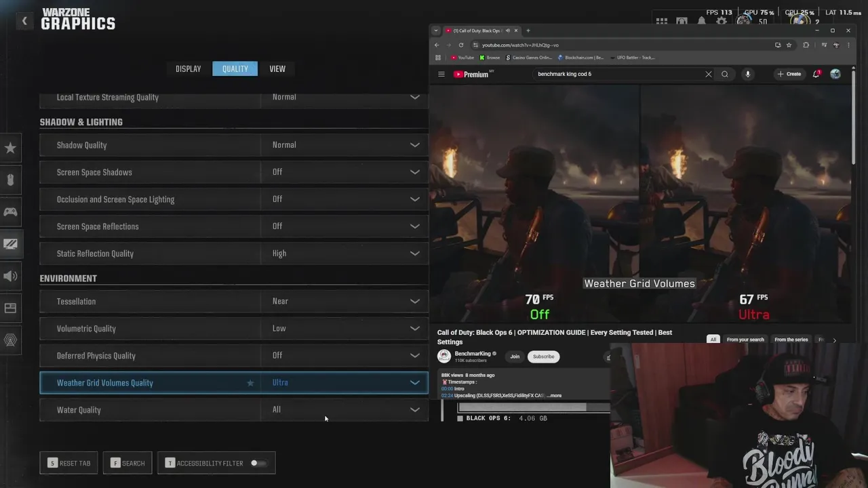The width and height of the screenshot is (868, 488).
Task: Toggle favorite star on Weather Grid Volumes
Action: [250, 383]
